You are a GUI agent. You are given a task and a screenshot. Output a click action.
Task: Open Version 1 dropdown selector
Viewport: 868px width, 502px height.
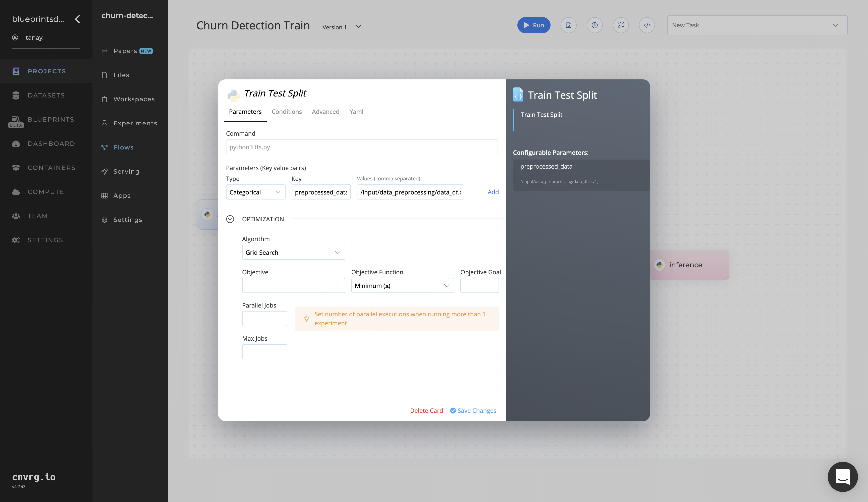click(341, 26)
